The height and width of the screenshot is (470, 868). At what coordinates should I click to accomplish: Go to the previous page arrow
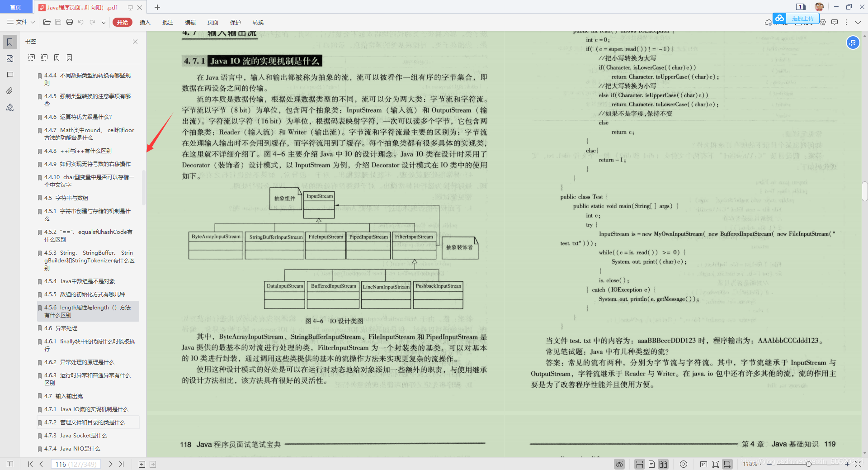point(41,464)
